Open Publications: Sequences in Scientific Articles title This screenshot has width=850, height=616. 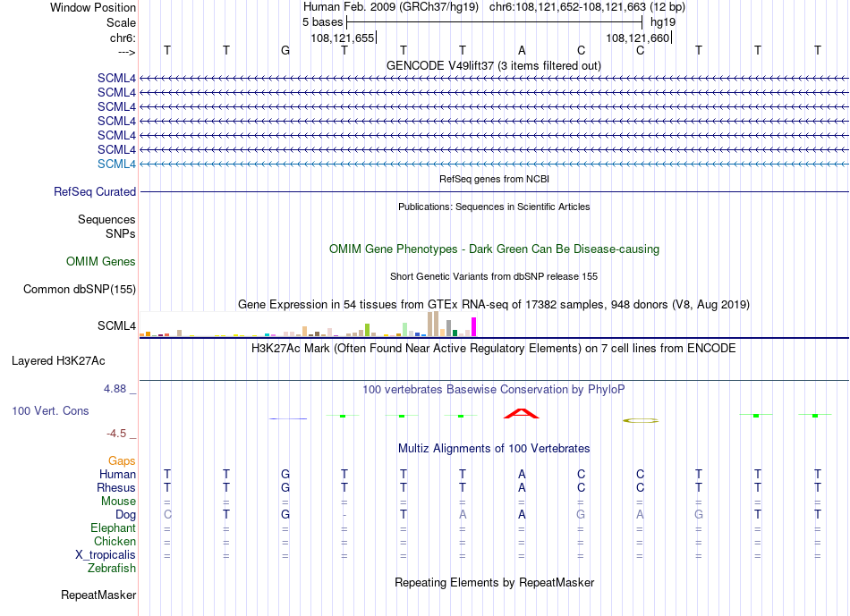tap(494, 207)
